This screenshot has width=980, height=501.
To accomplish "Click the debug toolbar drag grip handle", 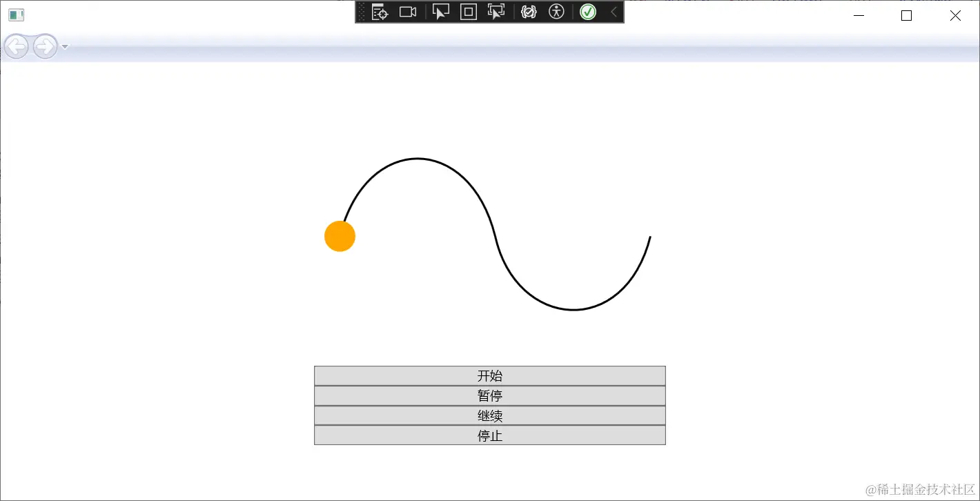I will (x=361, y=12).
